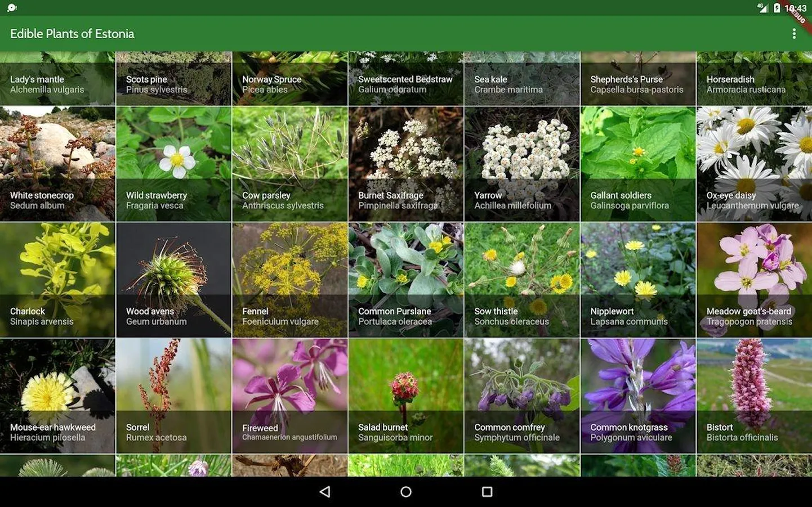Open Shepherds's Purse plant card

(x=638, y=79)
